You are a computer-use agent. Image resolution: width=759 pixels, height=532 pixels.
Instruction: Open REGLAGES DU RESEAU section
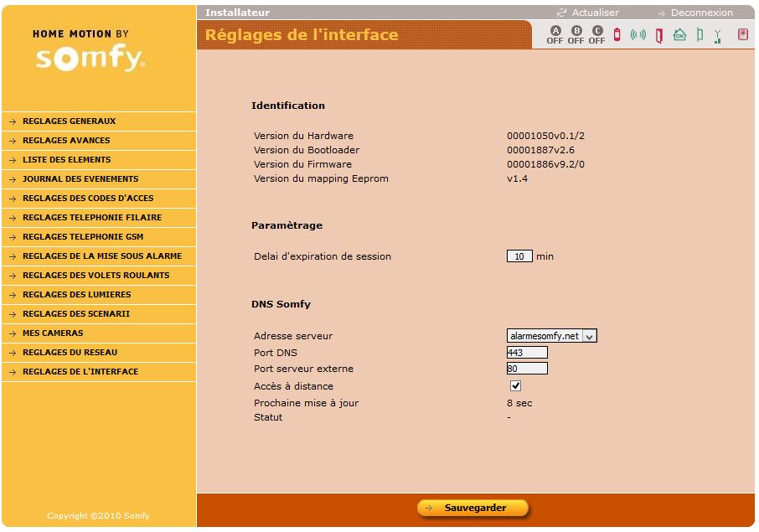pos(70,353)
